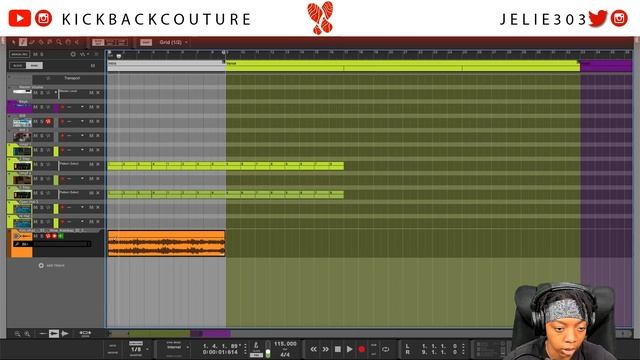Click the end marker in the ruler

(224, 52)
